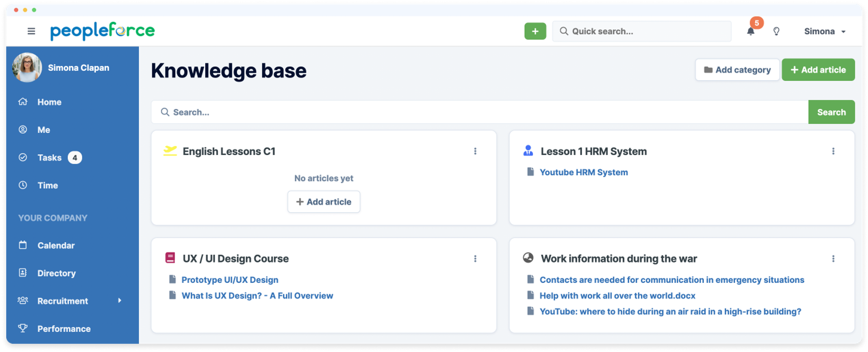
Task: Open the Prototype UI/UX Design article
Action: click(x=230, y=280)
